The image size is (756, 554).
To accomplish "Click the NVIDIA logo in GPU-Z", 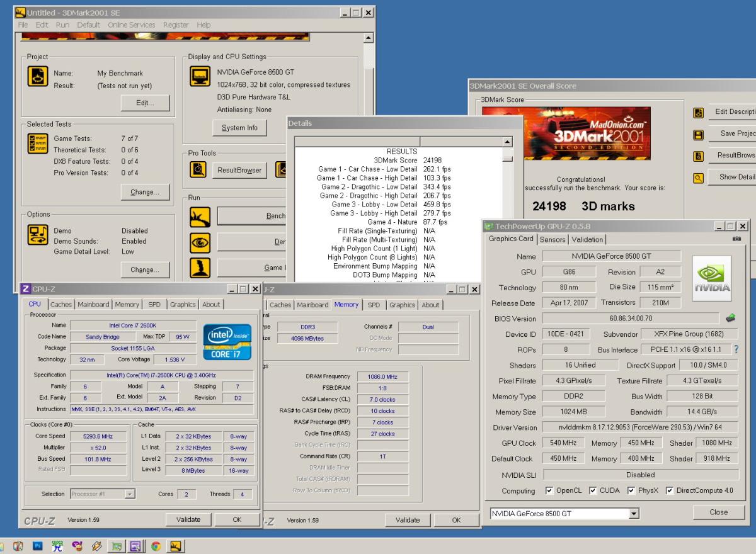I will click(x=712, y=278).
